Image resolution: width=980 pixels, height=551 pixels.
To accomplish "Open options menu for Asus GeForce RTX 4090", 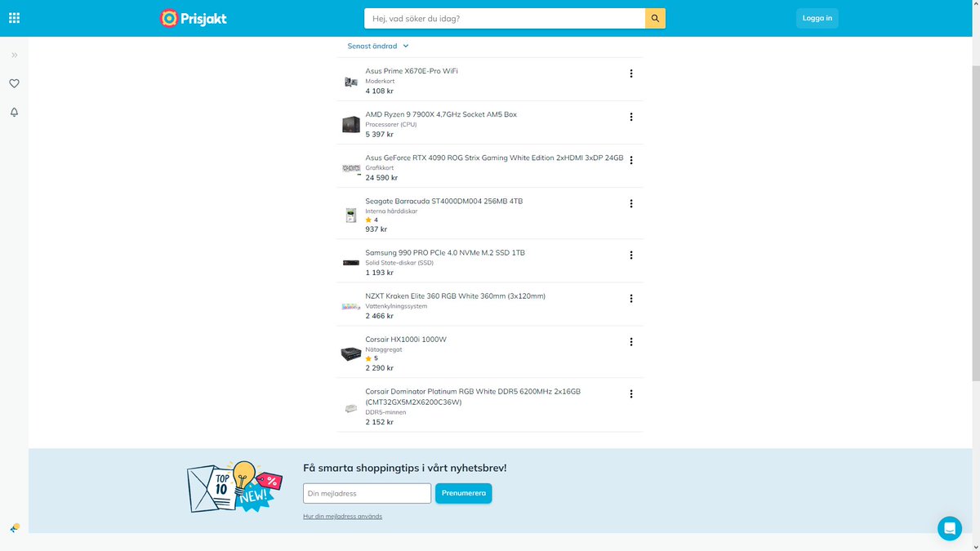I will tap(631, 160).
